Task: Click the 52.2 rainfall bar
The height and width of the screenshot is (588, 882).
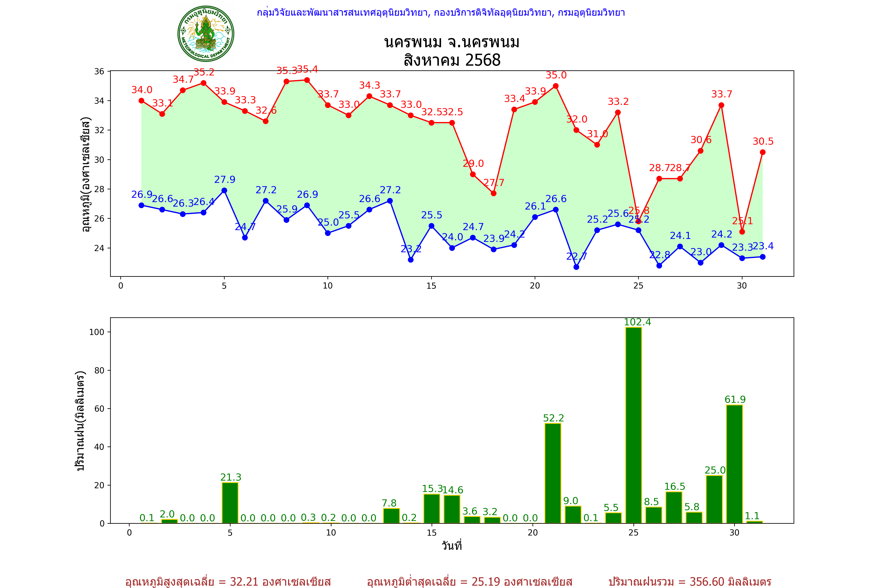Action: pos(553,473)
